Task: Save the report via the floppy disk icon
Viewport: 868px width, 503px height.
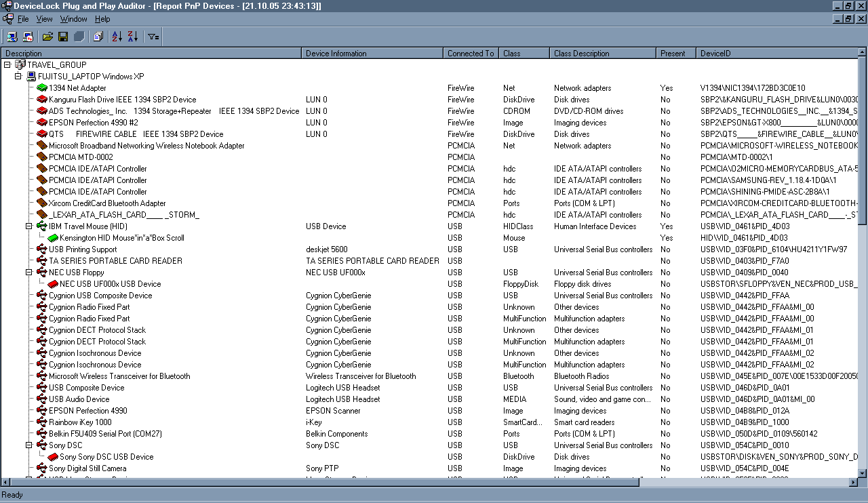Action: 63,37
